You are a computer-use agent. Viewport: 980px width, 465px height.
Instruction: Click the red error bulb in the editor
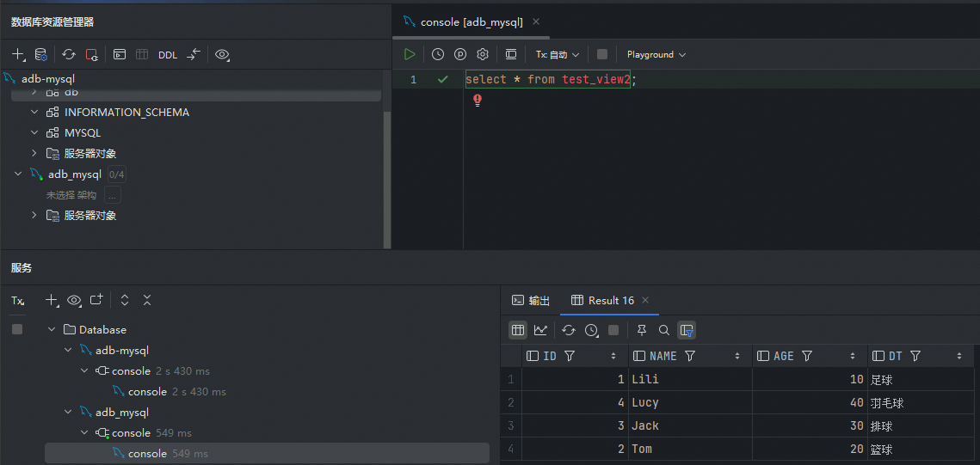[x=478, y=101]
